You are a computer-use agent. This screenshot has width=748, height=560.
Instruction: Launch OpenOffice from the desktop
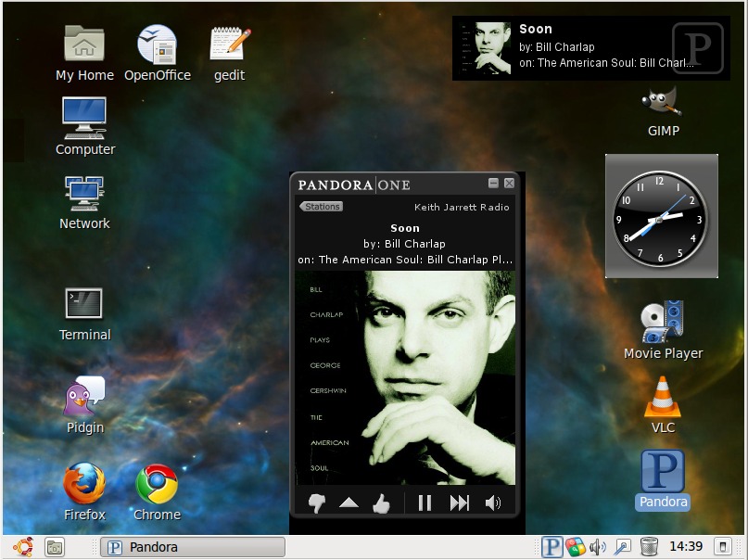point(158,54)
